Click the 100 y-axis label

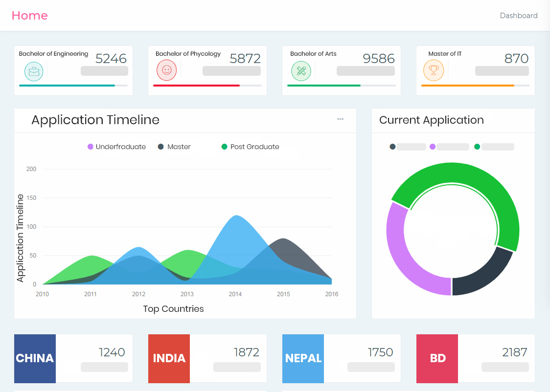click(31, 227)
